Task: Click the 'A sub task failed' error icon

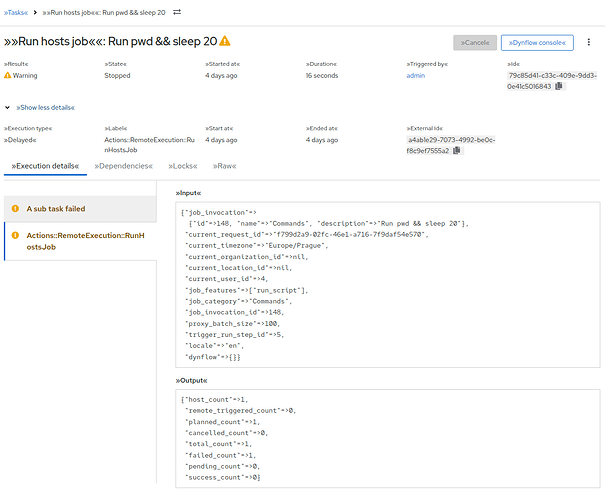Action: pyautogui.click(x=15, y=208)
